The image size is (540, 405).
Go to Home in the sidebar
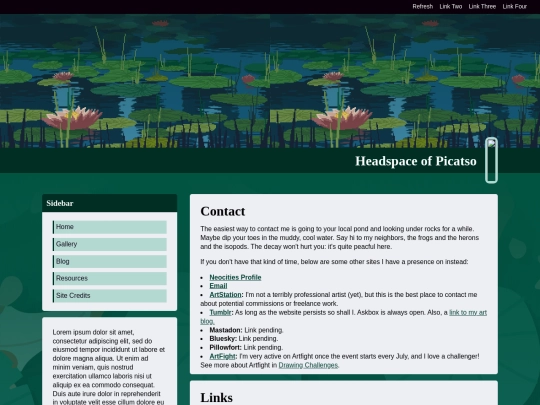point(110,227)
